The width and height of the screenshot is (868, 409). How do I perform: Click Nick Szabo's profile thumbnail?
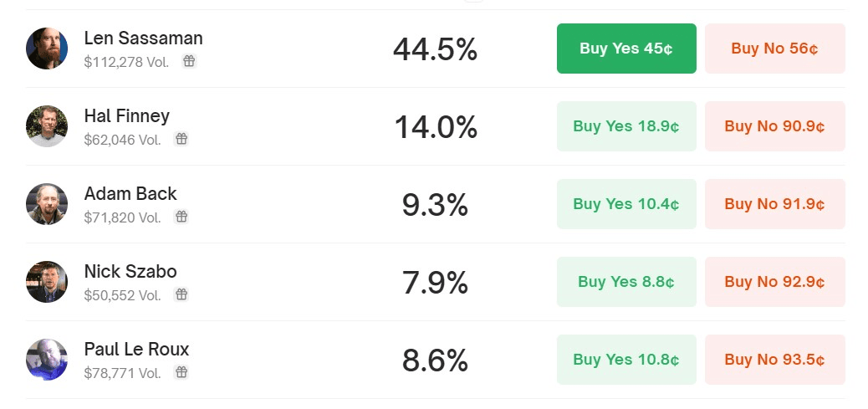47,282
